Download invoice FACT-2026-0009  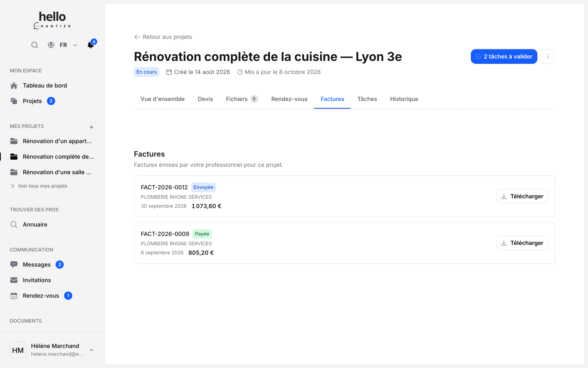pyautogui.click(x=522, y=243)
